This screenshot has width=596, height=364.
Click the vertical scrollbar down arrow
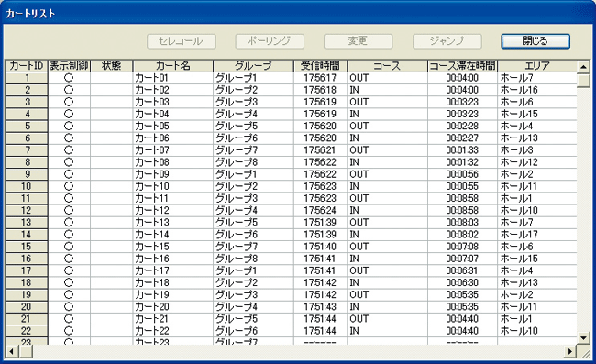[583, 337]
